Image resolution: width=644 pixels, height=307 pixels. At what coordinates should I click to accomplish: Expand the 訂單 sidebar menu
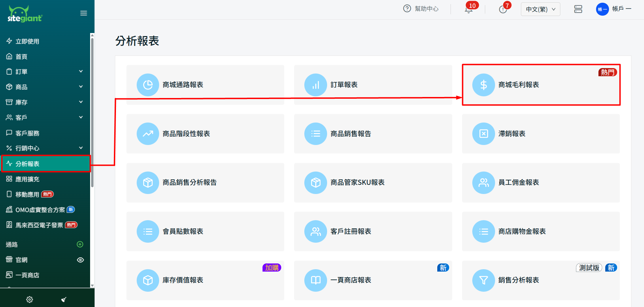[44, 71]
